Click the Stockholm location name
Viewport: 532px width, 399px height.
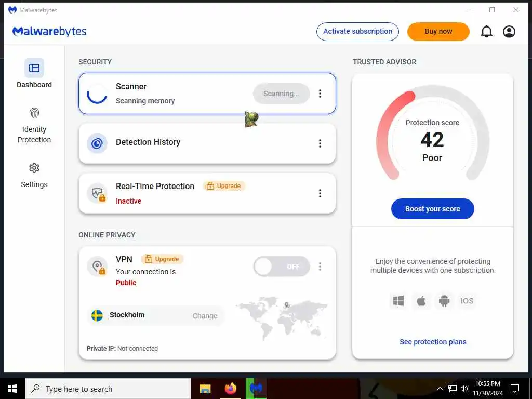(127, 315)
